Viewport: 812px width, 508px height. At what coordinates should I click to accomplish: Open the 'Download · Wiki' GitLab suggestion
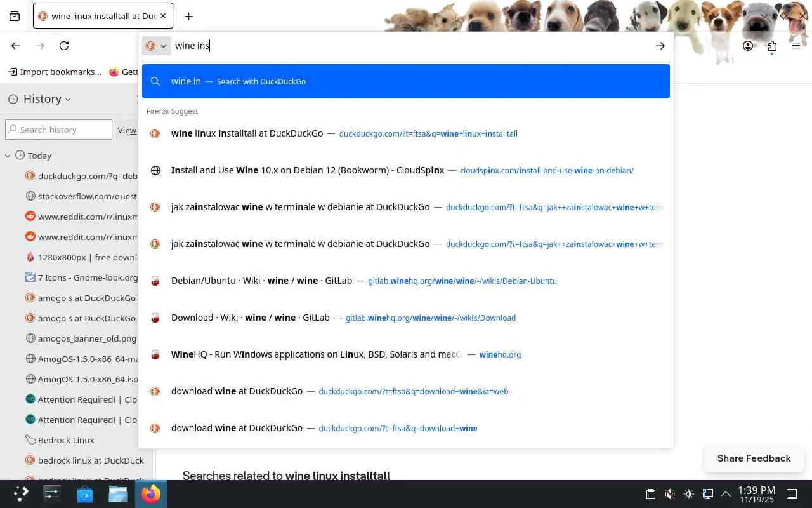click(406, 317)
